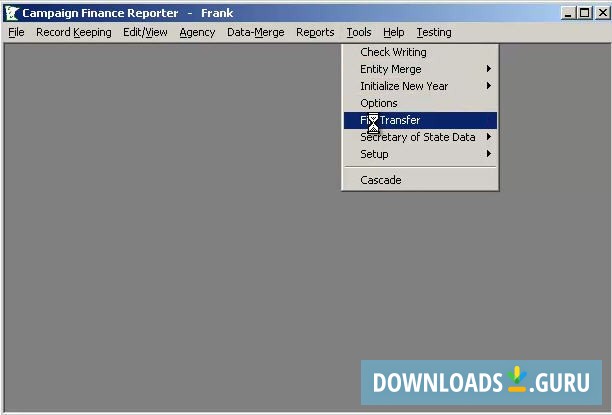Viewport: 612px width, 415px height.
Task: Expand the Entity Merge submenu
Action: (420, 69)
